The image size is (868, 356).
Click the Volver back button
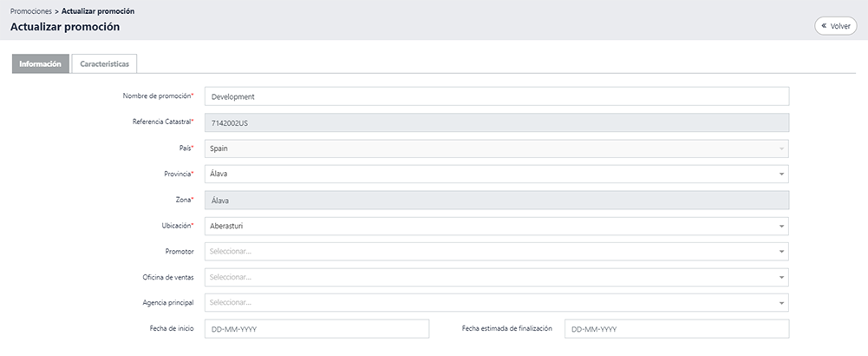(835, 26)
